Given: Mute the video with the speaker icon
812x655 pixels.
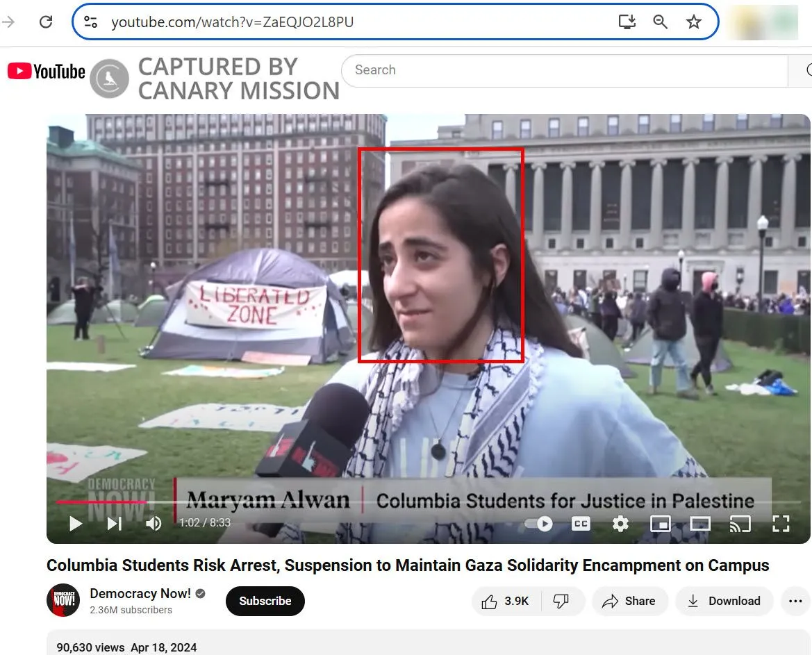Looking at the screenshot, I should click(154, 524).
